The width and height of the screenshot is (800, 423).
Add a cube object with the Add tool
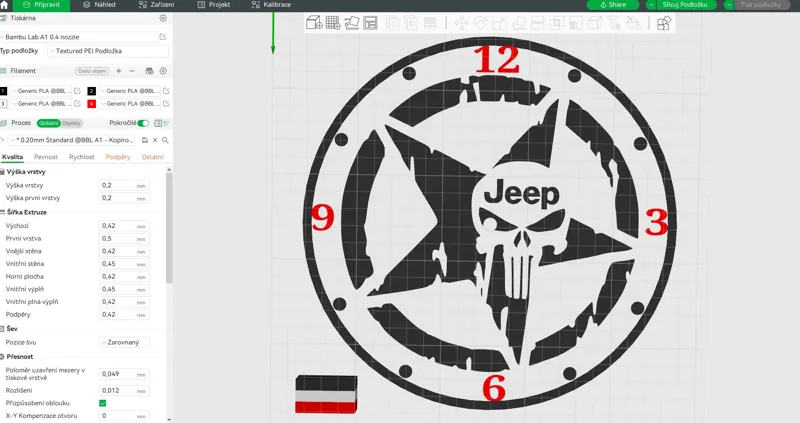pos(314,23)
